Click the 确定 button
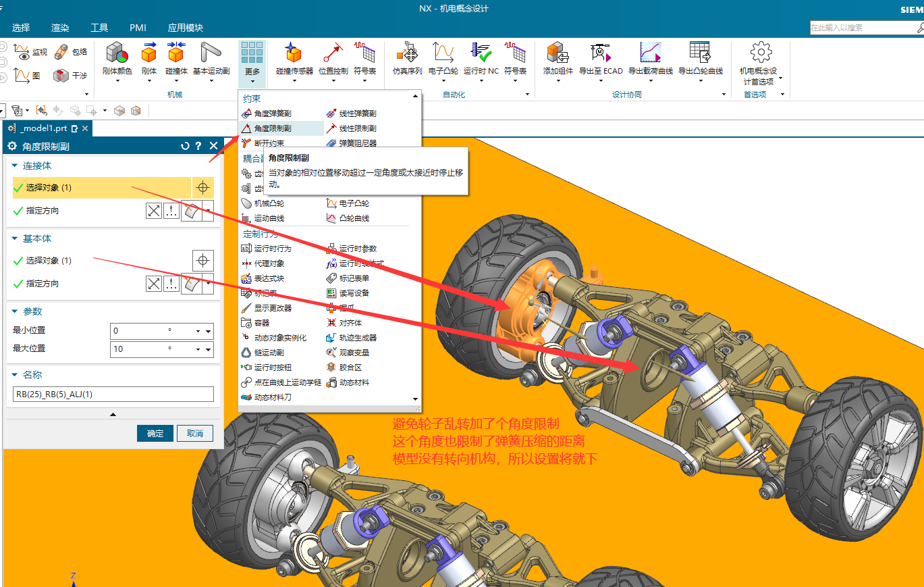The height and width of the screenshot is (587, 924). tap(155, 434)
